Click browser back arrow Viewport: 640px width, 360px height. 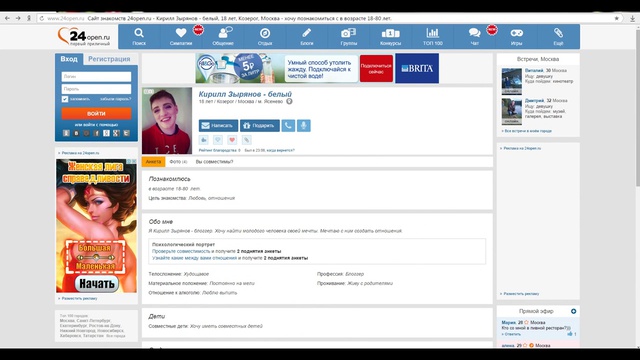[7, 18]
